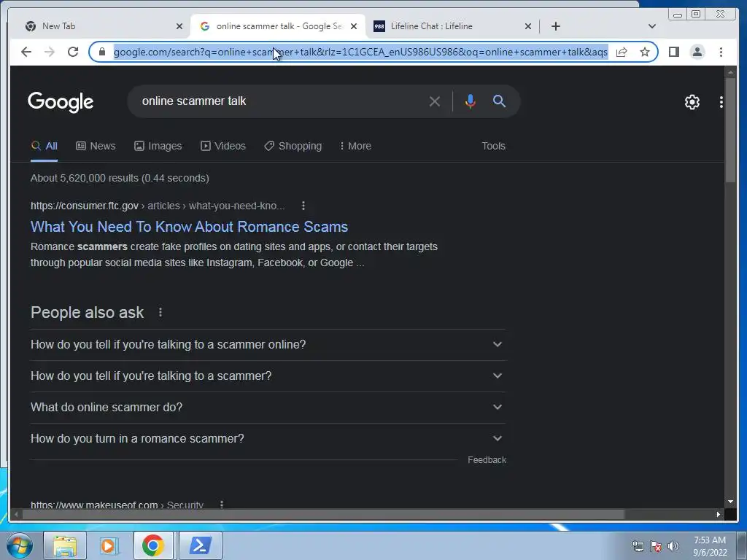Open the tab search dropdown arrow
The width and height of the screenshot is (747, 560).
(652, 26)
